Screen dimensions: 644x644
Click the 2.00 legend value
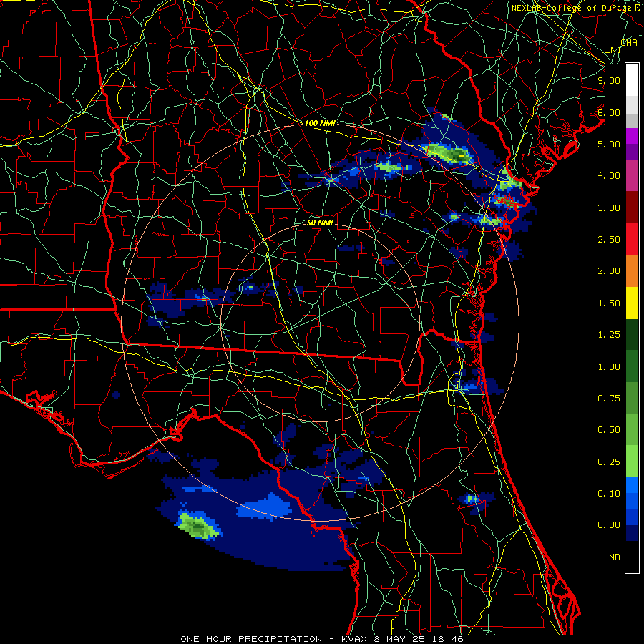609,271
